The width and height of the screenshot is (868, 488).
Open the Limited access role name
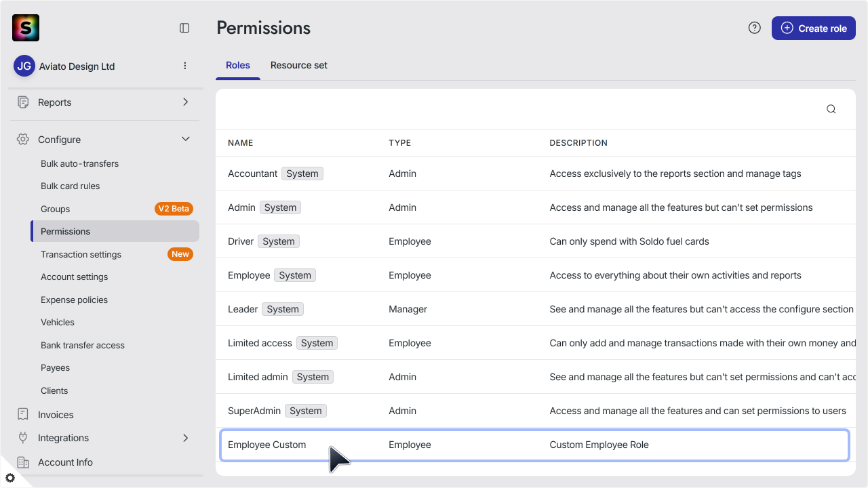click(x=260, y=343)
